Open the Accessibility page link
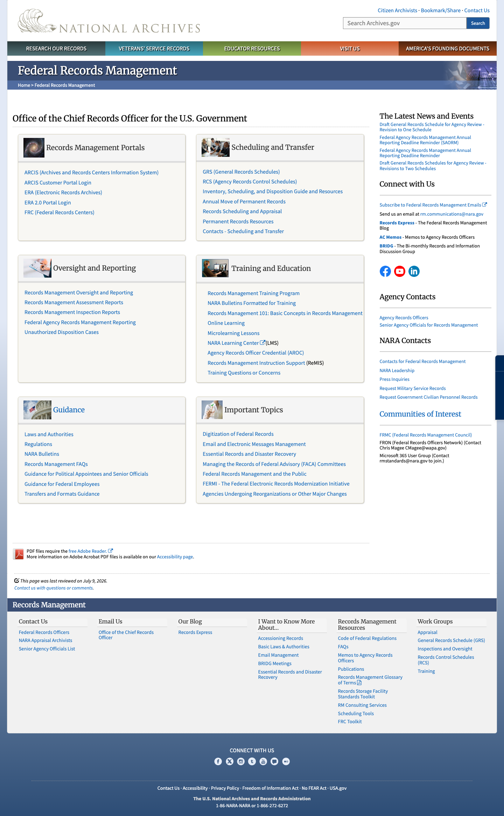 175,557
